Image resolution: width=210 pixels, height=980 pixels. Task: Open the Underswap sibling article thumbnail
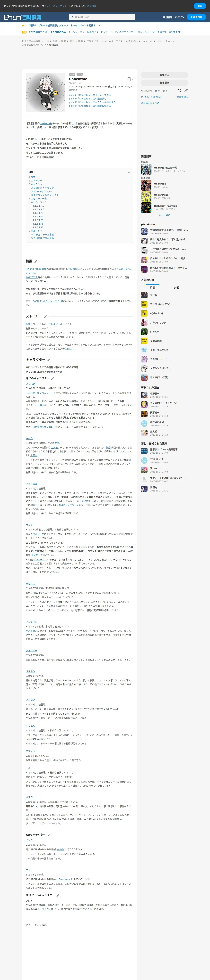coord(146,196)
